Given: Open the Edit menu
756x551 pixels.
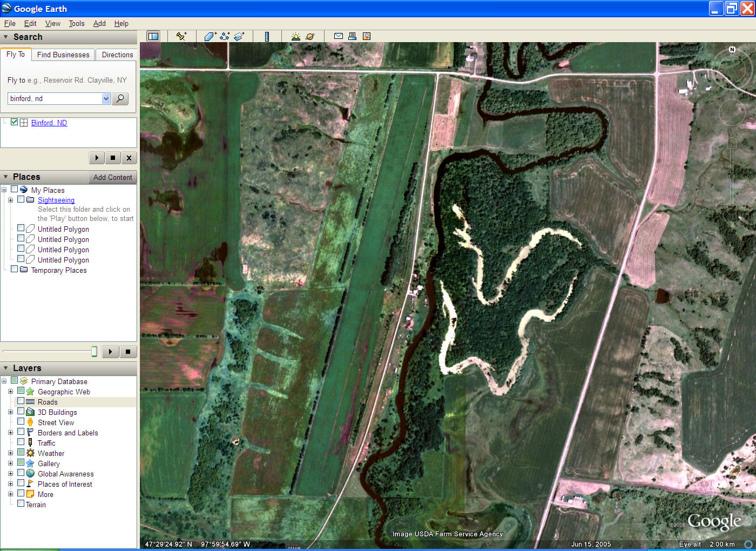Looking at the screenshot, I should click(30, 23).
